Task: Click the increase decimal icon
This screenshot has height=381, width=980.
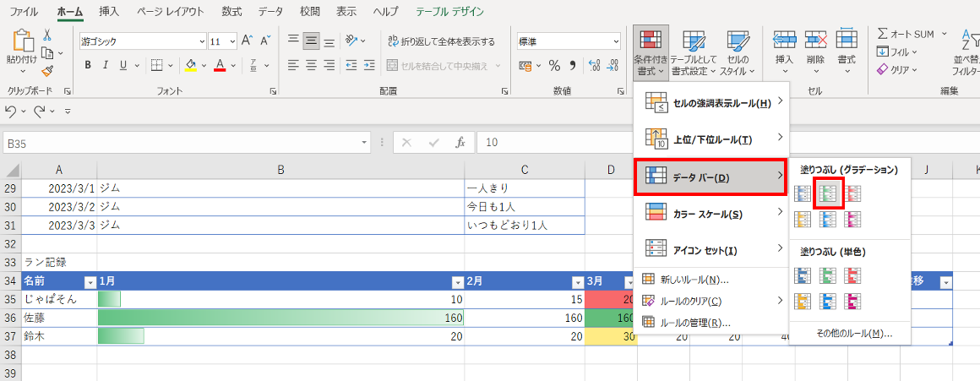Action: [595, 66]
